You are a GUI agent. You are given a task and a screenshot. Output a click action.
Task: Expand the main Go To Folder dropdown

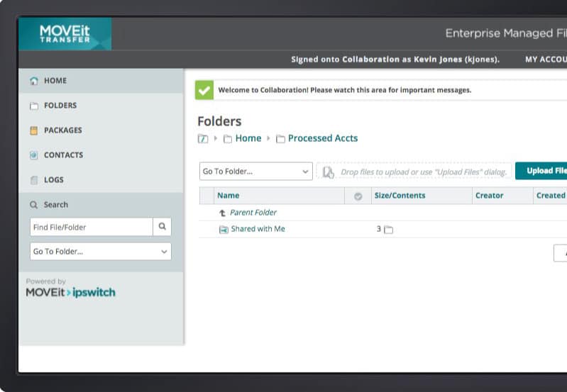point(256,172)
